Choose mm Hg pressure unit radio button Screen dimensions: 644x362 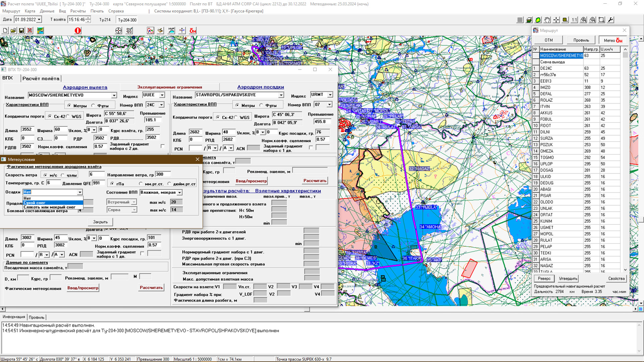pyautogui.click(x=141, y=184)
